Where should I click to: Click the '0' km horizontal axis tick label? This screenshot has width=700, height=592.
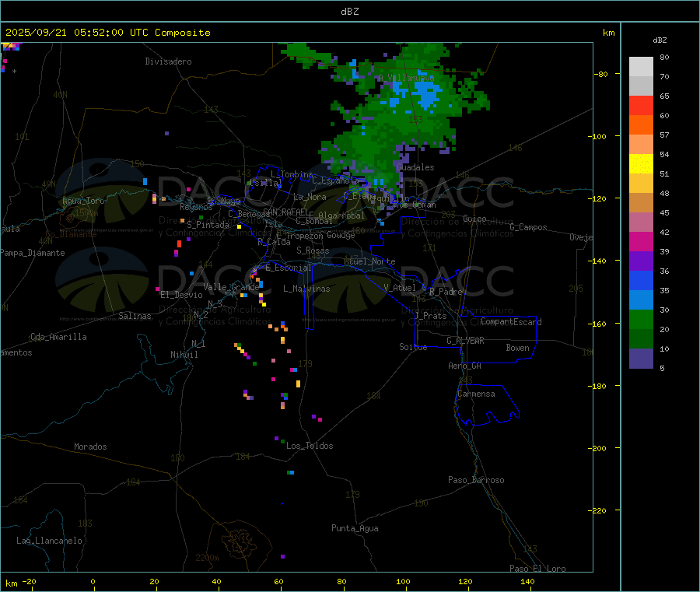(x=93, y=581)
